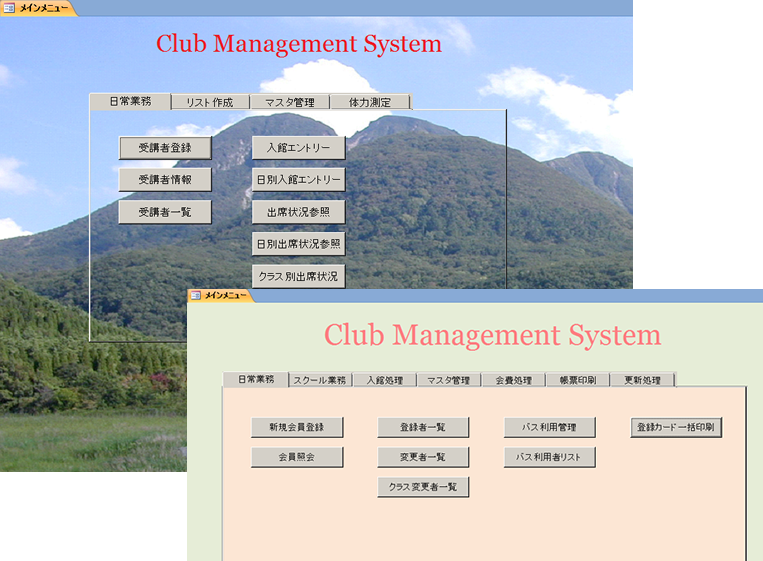Image resolution: width=763 pixels, height=561 pixels.
Task: Open the 帳票印刷 tab
Action: [x=577, y=380]
